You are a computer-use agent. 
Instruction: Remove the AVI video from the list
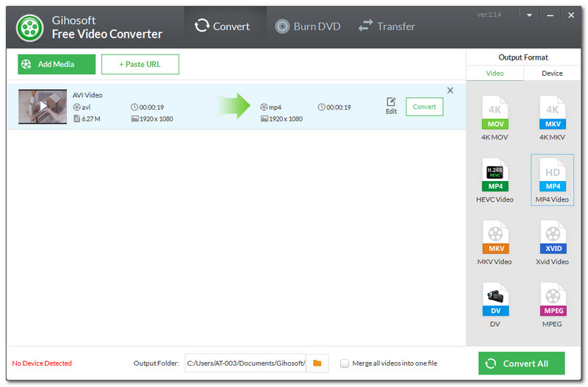451,90
